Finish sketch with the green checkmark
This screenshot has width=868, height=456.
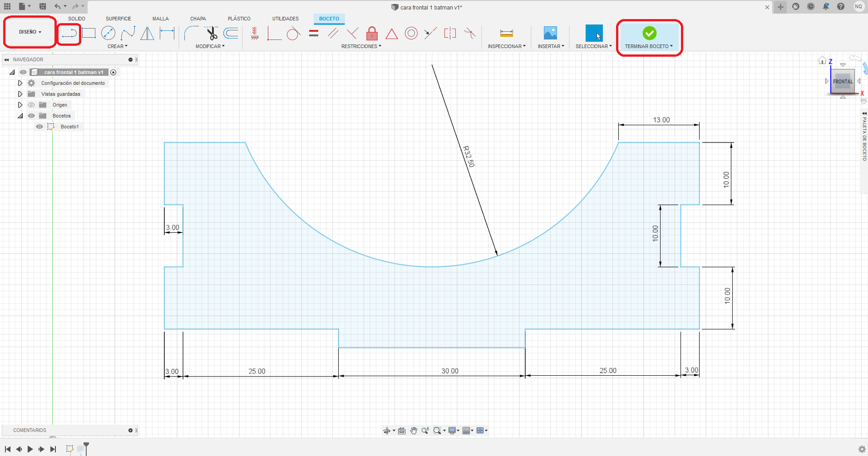(x=650, y=33)
